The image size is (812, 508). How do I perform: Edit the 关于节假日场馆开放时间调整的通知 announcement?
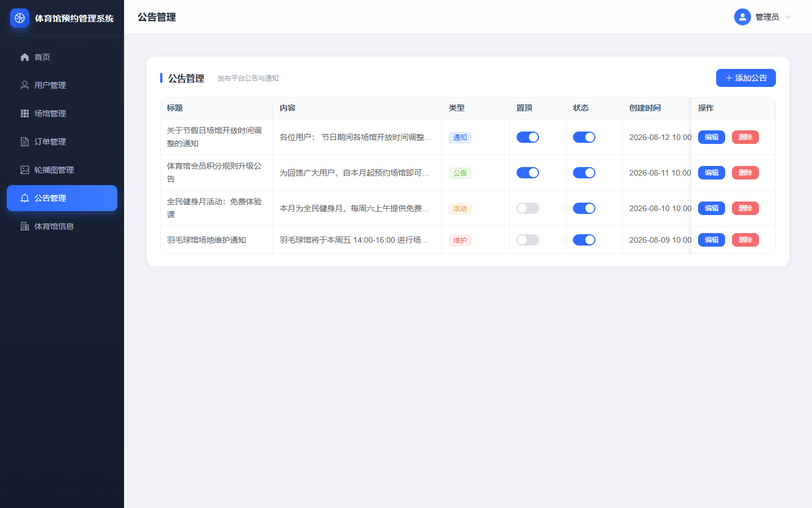pos(712,137)
